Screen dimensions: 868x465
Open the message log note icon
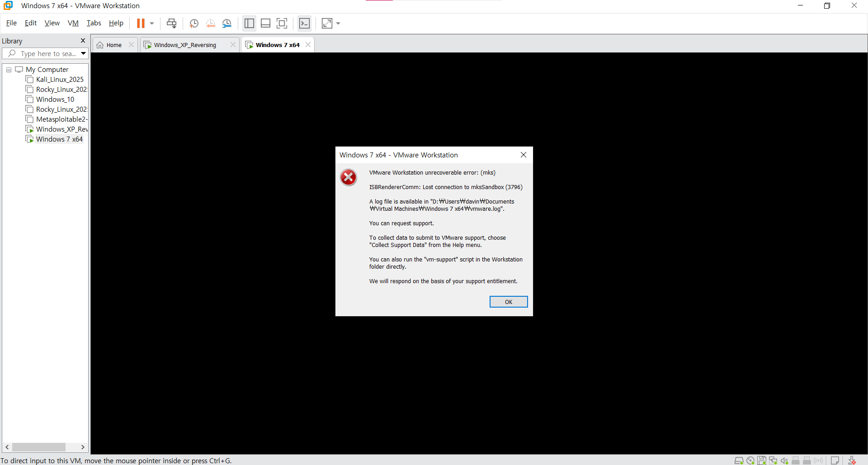(x=835, y=460)
